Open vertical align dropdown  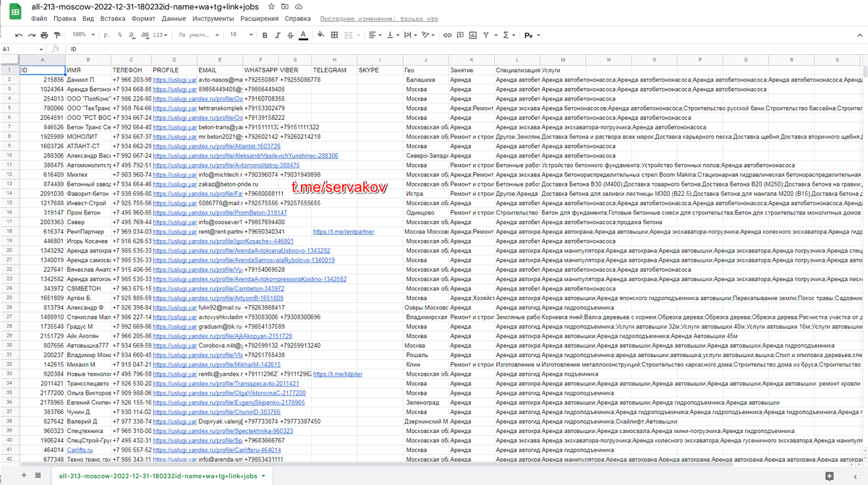click(392, 35)
